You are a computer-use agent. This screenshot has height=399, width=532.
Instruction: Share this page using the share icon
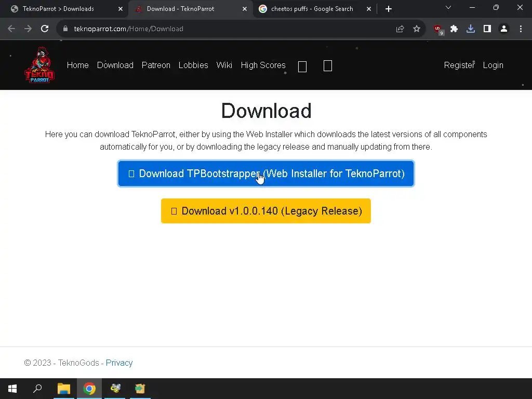pyautogui.click(x=400, y=29)
